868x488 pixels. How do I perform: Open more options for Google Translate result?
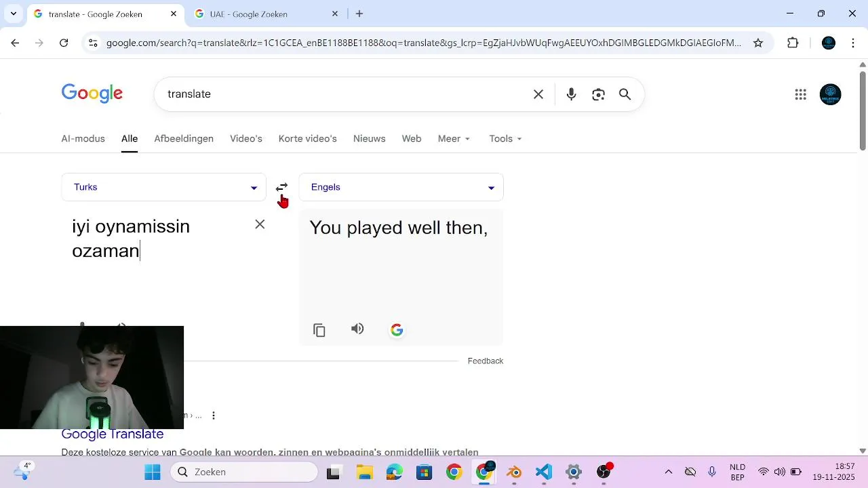pos(214,415)
